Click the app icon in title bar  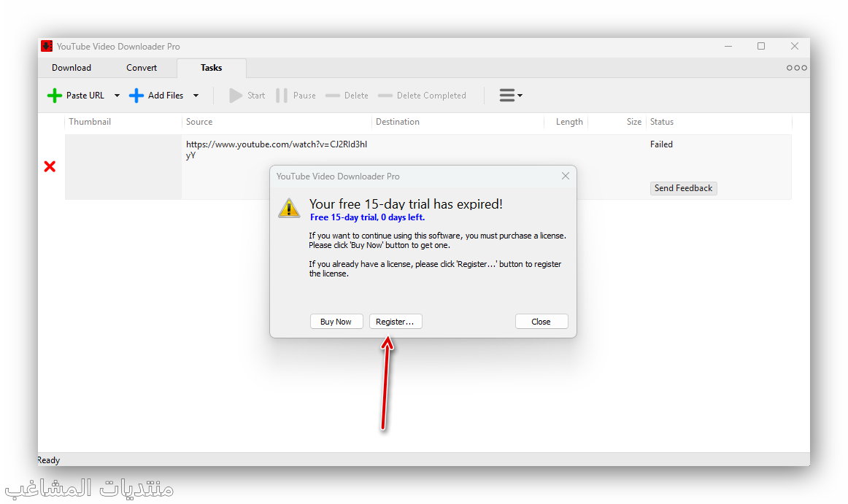tap(47, 47)
